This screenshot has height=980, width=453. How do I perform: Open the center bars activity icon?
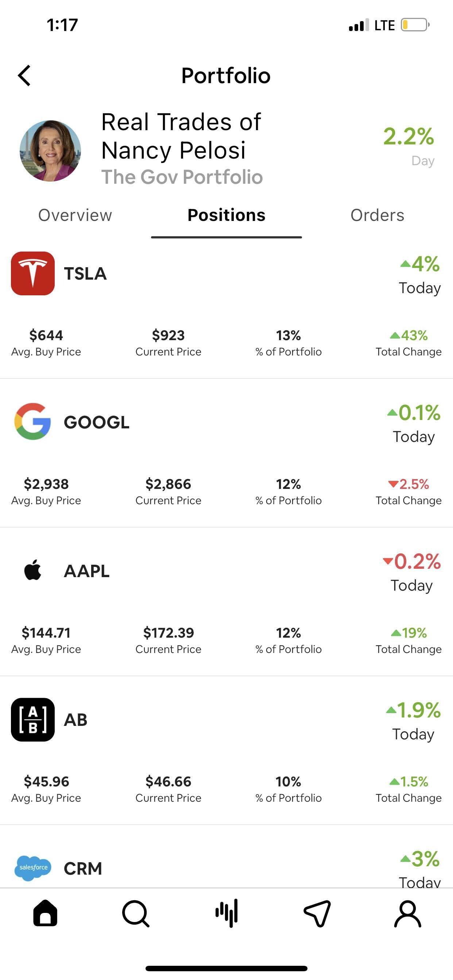pos(226,913)
